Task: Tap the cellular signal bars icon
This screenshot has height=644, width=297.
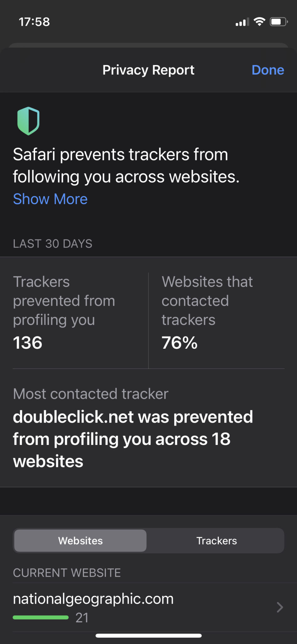Action: pos(242,22)
